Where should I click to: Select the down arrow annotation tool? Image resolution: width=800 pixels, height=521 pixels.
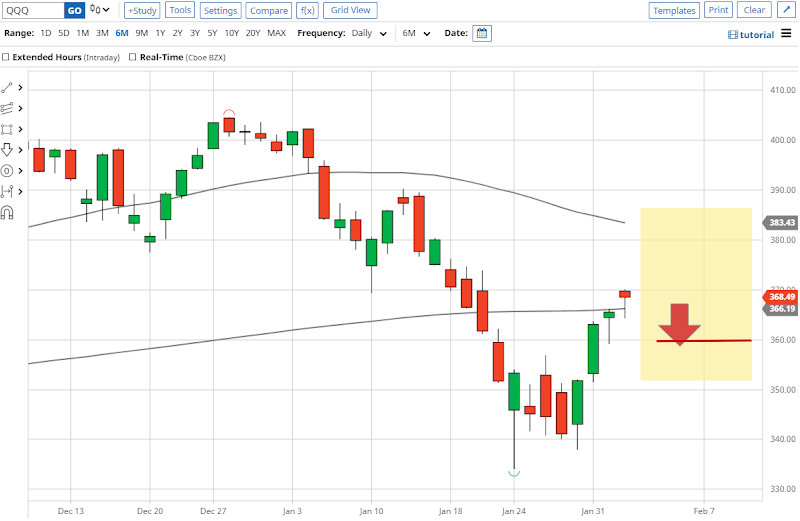(8, 150)
